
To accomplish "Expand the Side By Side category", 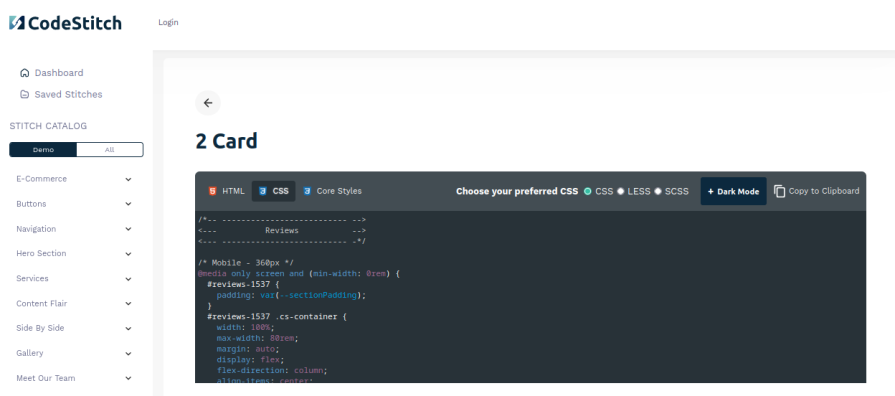I will 74,328.
